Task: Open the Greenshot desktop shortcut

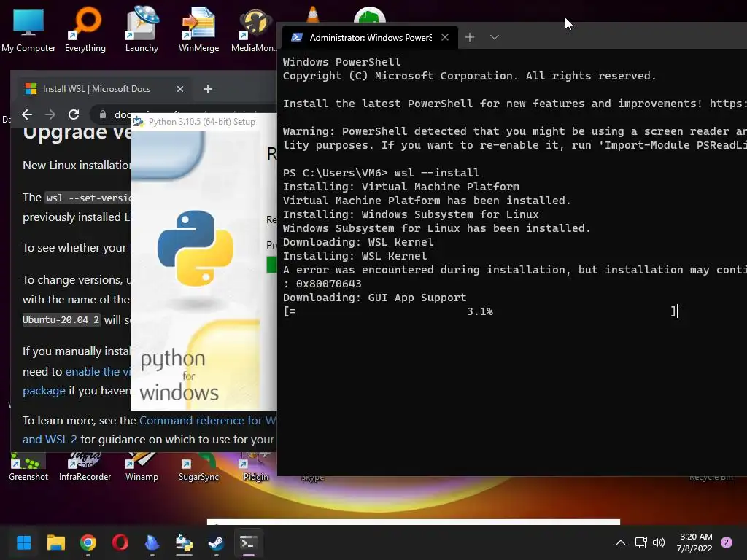Action: point(28,467)
